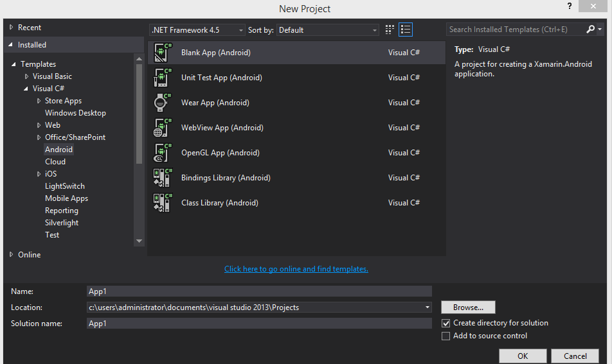
Task: Uncheck Create directory for solution
Action: tap(446, 323)
